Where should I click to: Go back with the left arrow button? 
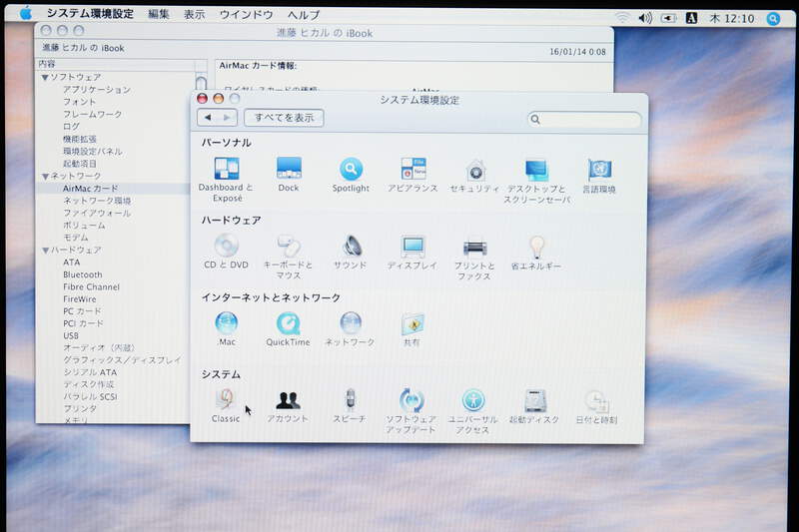pos(208,118)
